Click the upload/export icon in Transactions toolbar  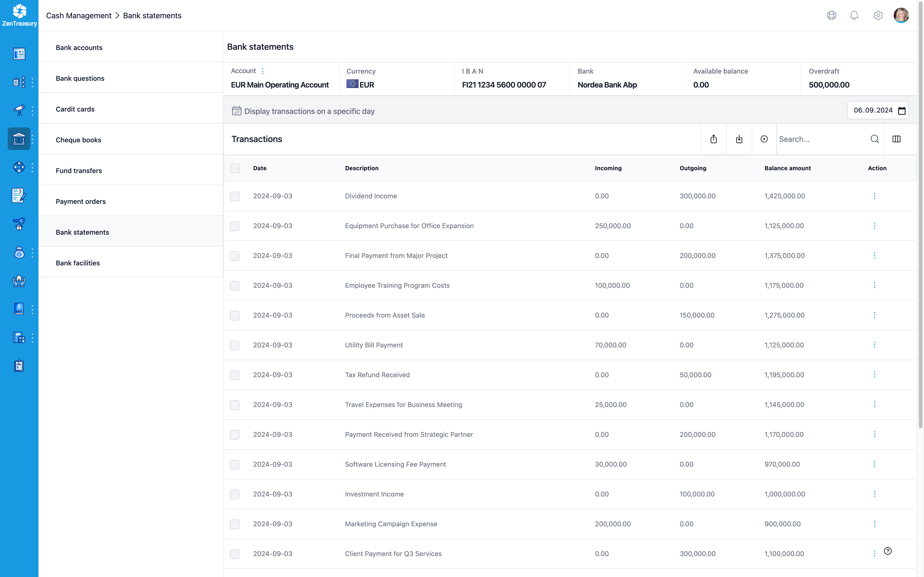coord(713,139)
